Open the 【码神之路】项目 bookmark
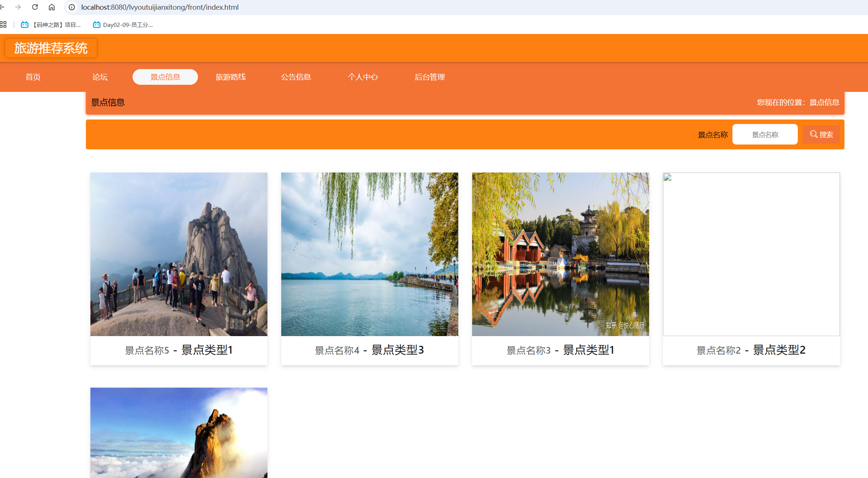868x478 pixels. click(x=56, y=25)
